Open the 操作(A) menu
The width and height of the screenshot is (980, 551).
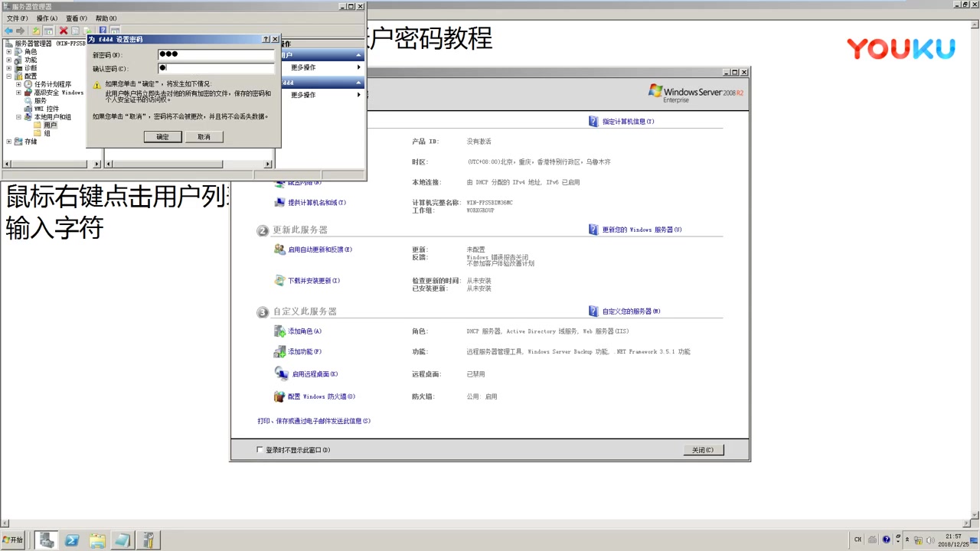pyautogui.click(x=47, y=18)
